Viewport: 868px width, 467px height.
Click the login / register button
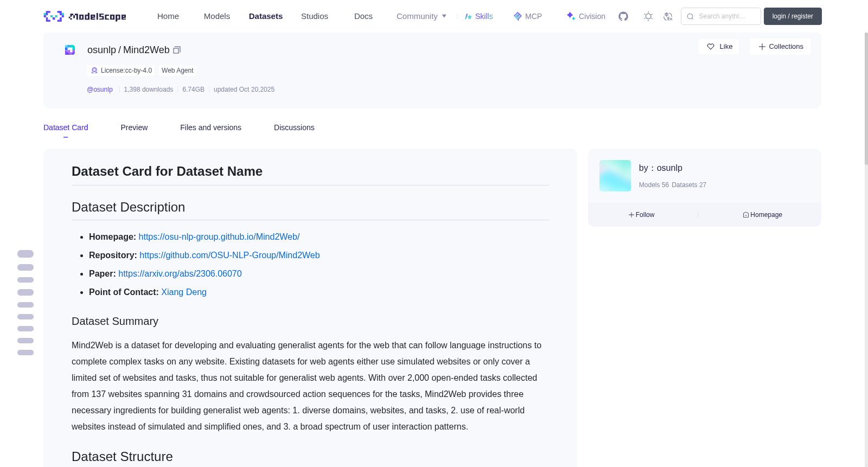(793, 16)
